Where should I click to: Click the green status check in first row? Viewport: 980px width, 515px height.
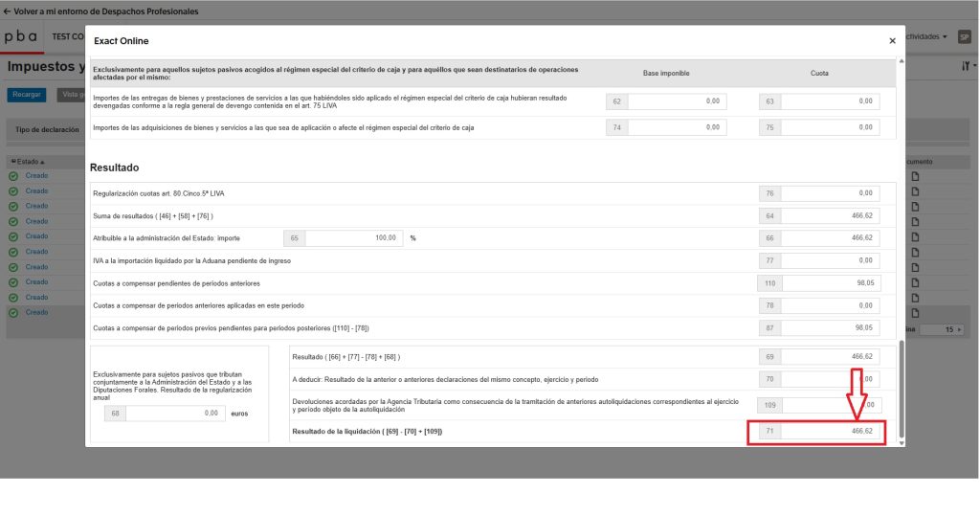click(x=13, y=176)
